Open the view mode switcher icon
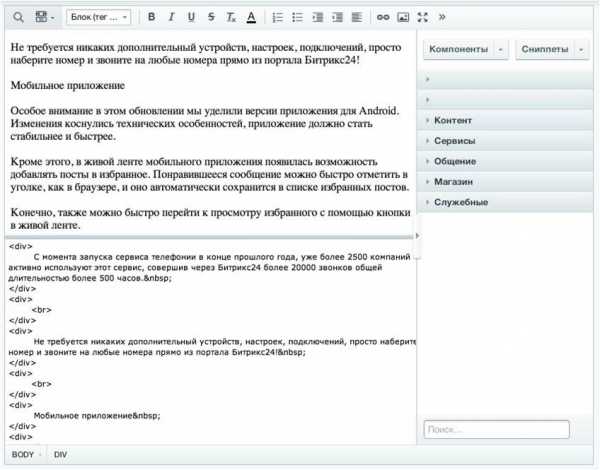The width and height of the screenshot is (600, 470). coord(44,17)
